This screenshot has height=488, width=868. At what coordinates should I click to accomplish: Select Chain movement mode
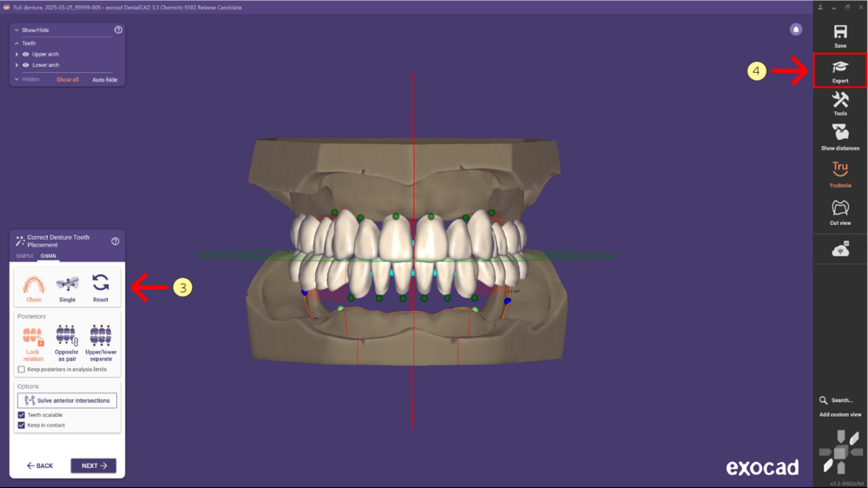pyautogui.click(x=34, y=288)
